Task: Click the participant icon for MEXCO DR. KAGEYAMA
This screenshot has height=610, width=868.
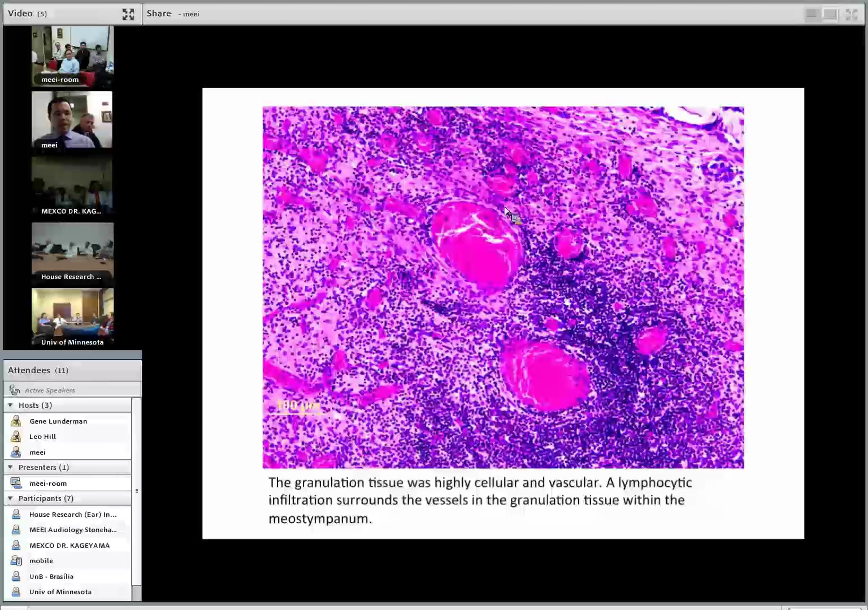Action: pos(16,545)
